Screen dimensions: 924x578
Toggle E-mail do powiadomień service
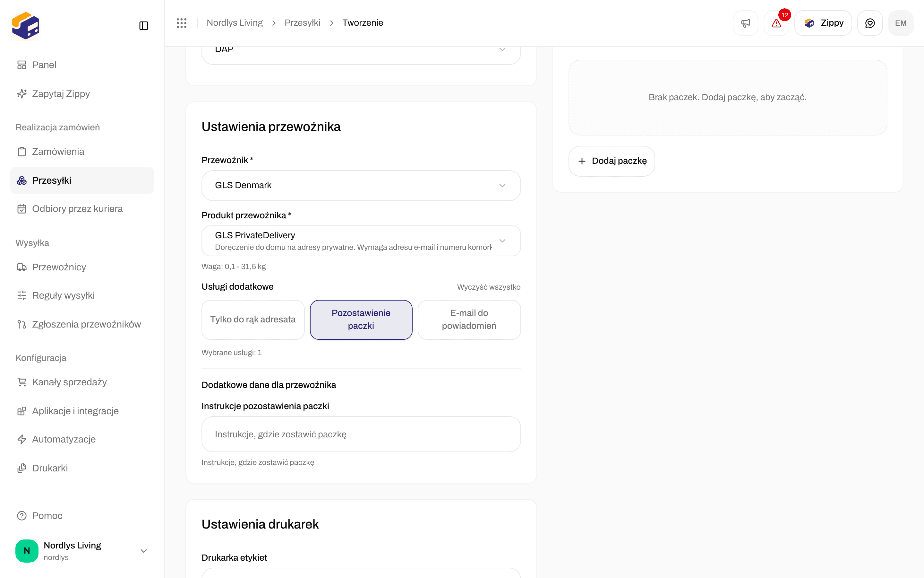point(469,320)
